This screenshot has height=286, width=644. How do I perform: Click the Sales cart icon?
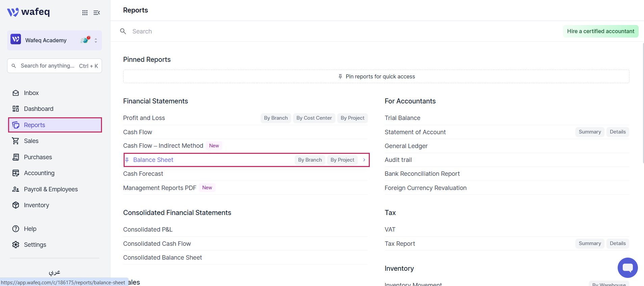(16, 141)
